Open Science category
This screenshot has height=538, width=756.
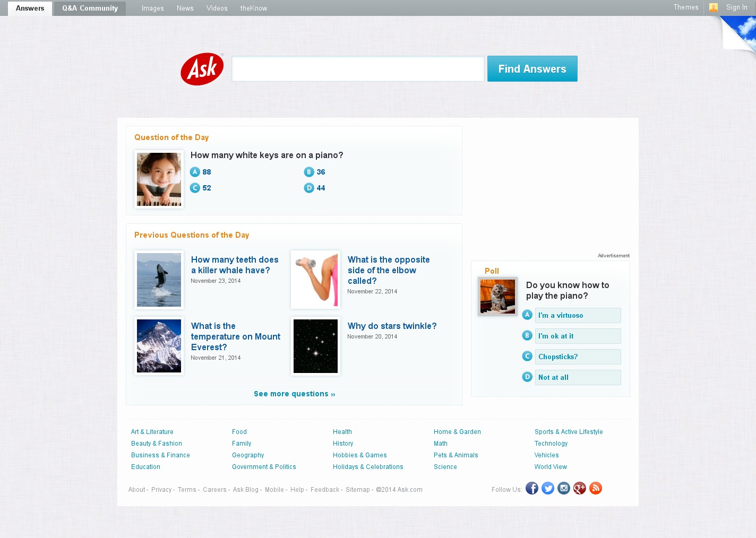coord(445,467)
